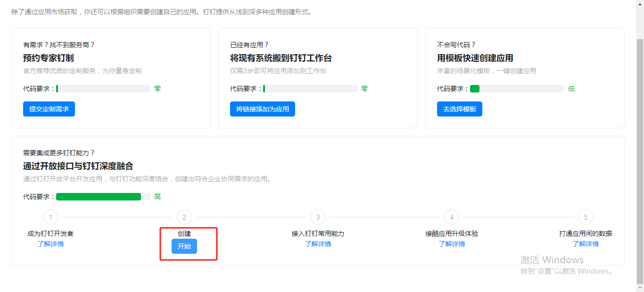Open 了解详情 under 打通应用间的数据
The height and width of the screenshot is (292, 644).
[586, 244]
